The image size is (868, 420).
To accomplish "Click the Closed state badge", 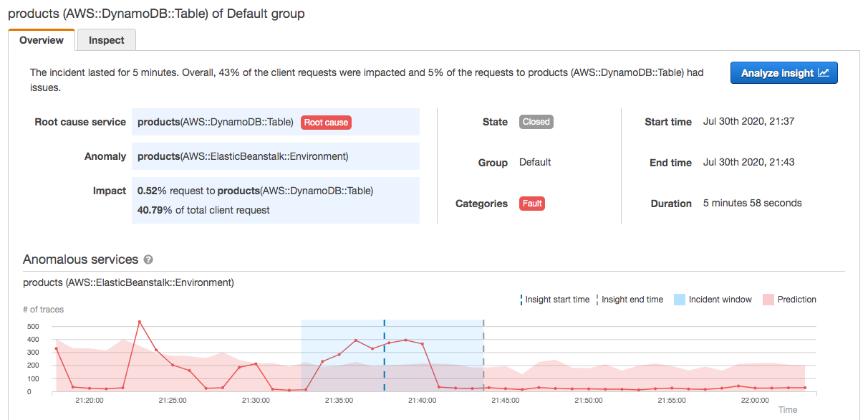I will pos(536,122).
